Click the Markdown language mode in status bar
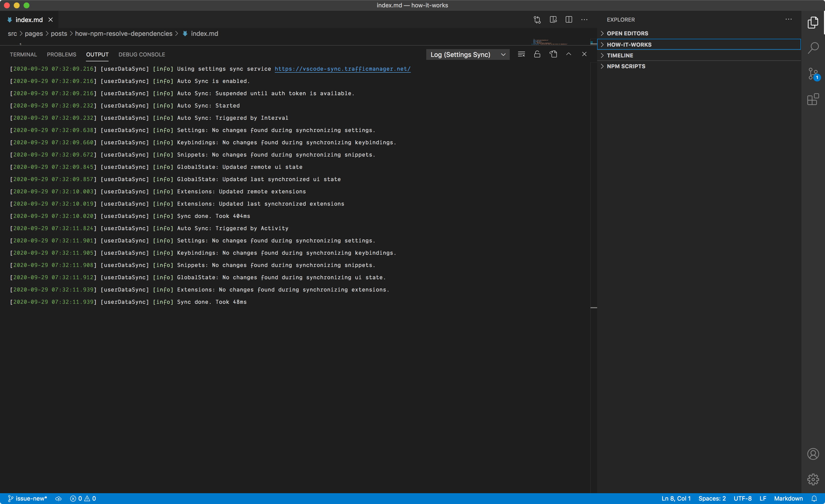The height and width of the screenshot is (504, 825). (x=788, y=498)
